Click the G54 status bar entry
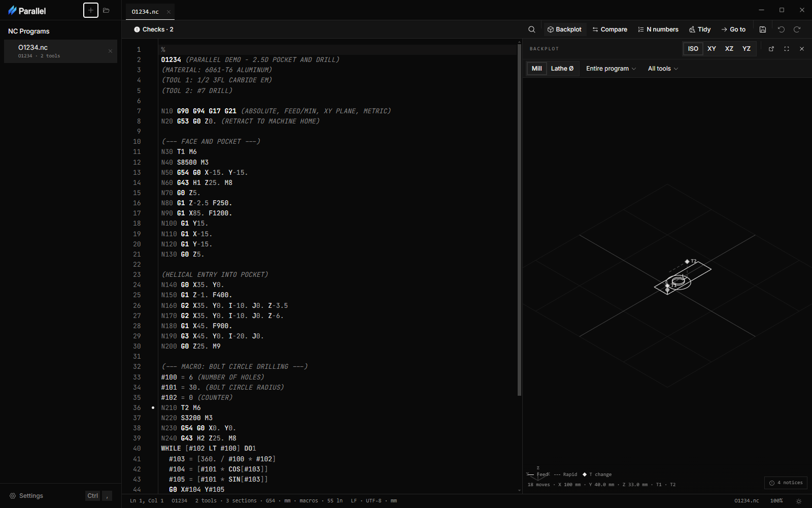 pyautogui.click(x=270, y=501)
